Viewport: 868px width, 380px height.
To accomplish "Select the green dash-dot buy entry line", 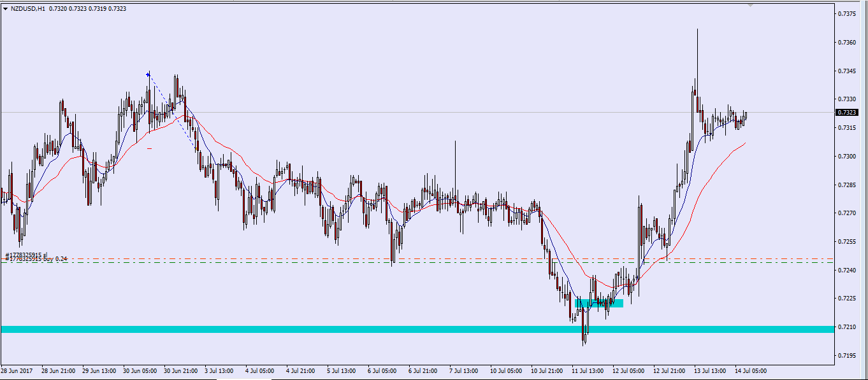I will point(417,262).
